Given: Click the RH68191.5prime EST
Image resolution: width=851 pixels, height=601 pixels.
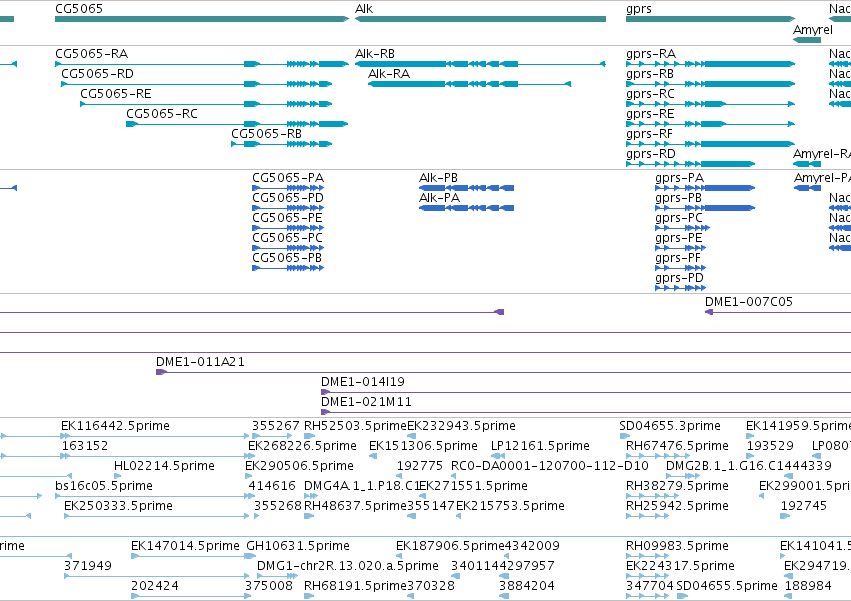Looking at the screenshot, I should pos(309,596).
